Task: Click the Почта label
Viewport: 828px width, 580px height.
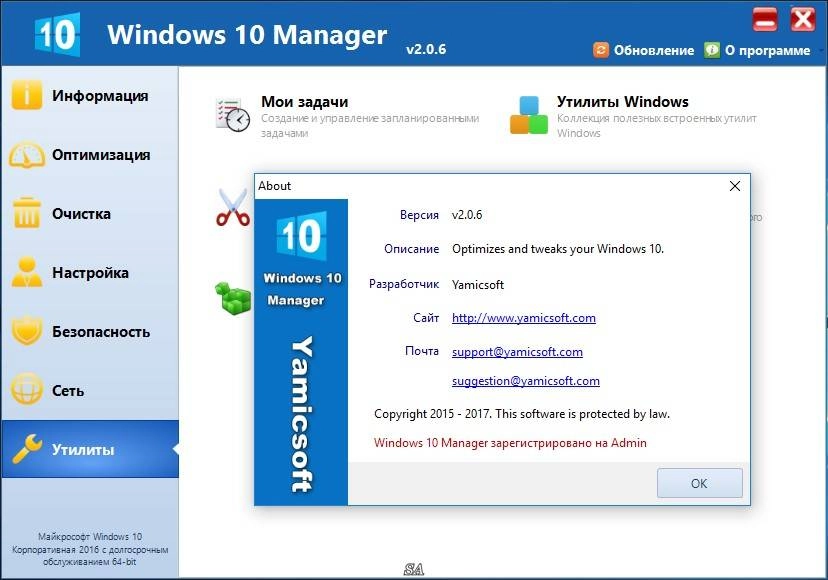Action: [x=422, y=351]
